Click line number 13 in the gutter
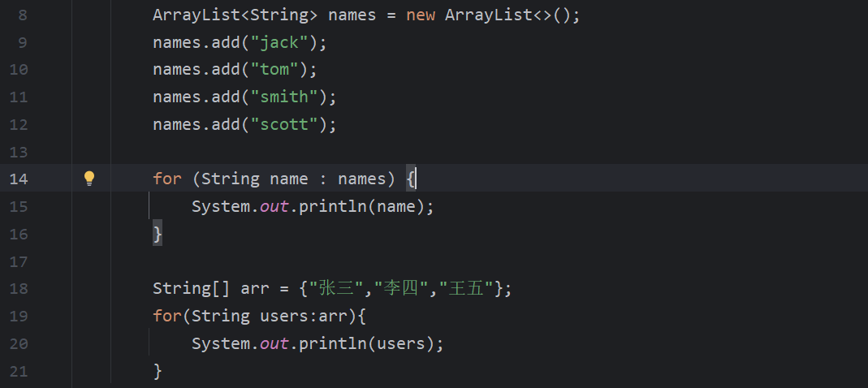Screen dimensions: 868x388 [18, 153]
